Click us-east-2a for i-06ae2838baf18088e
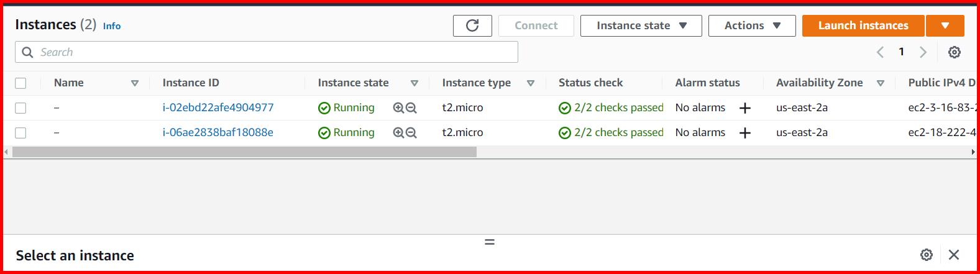The width and height of the screenshot is (980, 274). (802, 132)
